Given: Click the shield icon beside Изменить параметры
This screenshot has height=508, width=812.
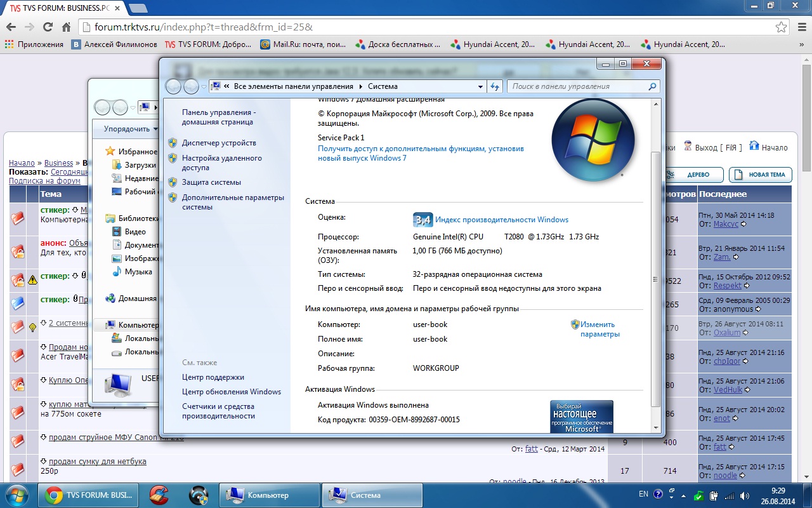Looking at the screenshot, I should [x=575, y=324].
